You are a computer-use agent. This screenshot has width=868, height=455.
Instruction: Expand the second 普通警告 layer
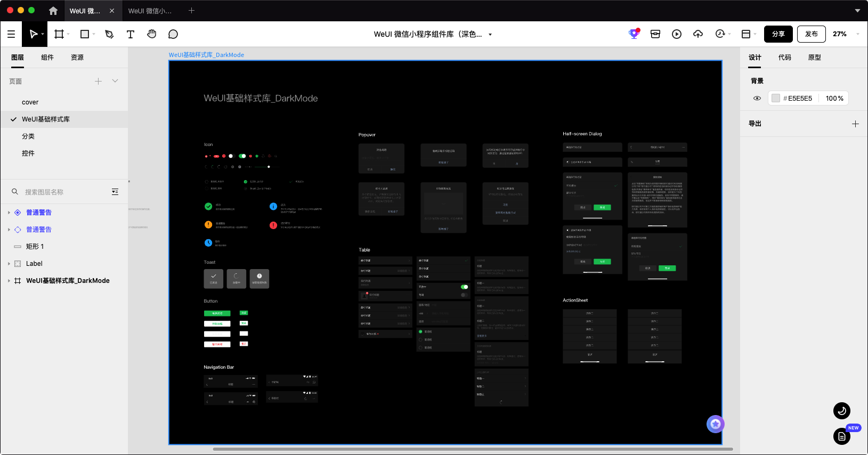(x=9, y=230)
